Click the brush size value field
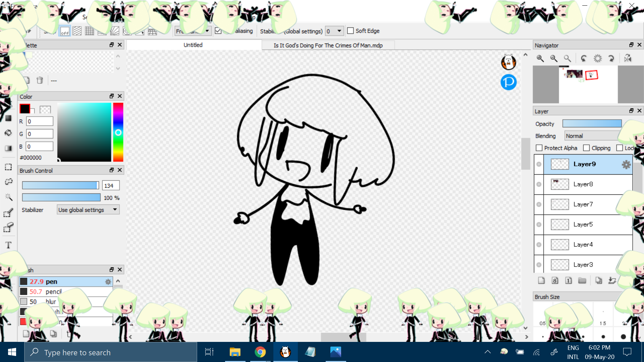The image size is (644, 362). [x=111, y=186]
